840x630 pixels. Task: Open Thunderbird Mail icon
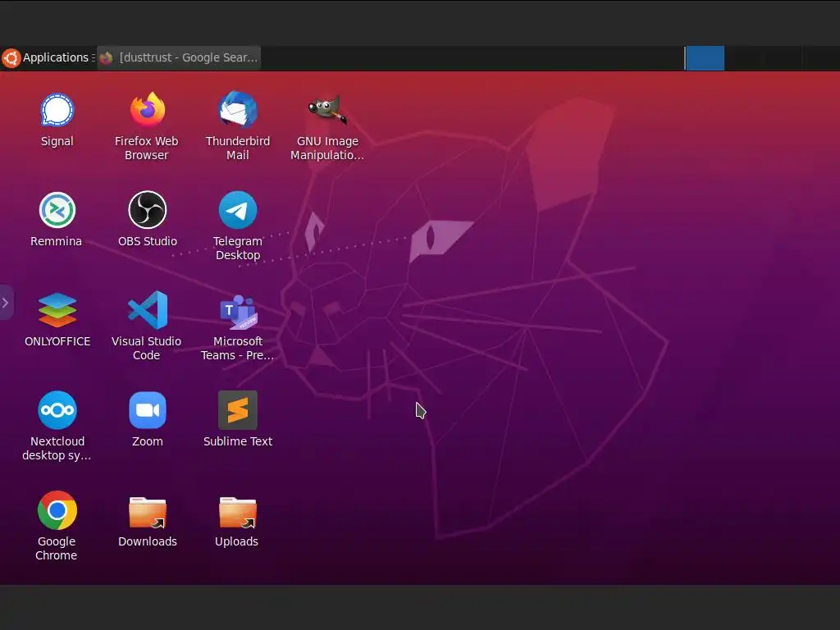point(238,111)
